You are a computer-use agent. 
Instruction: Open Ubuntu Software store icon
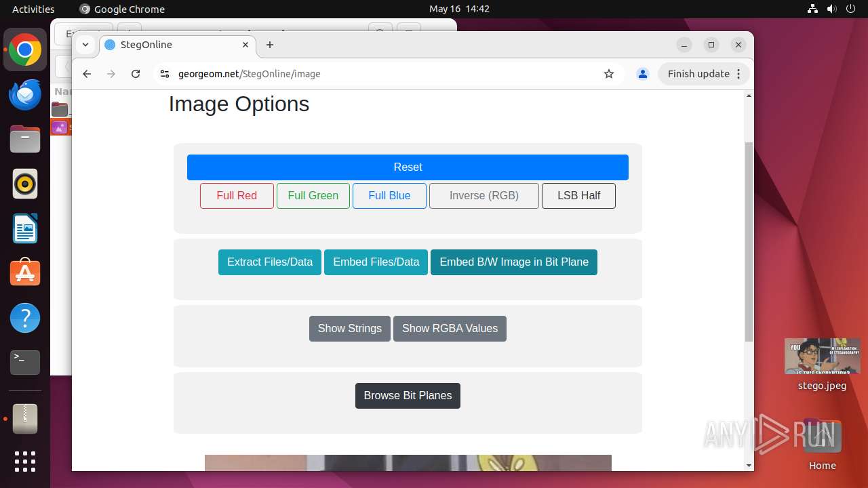25,273
